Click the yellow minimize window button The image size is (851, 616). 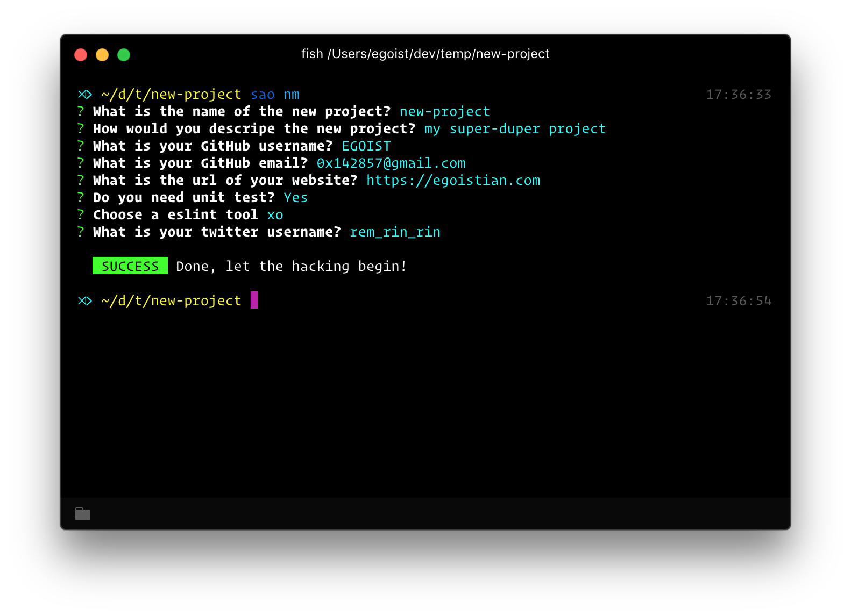click(102, 55)
